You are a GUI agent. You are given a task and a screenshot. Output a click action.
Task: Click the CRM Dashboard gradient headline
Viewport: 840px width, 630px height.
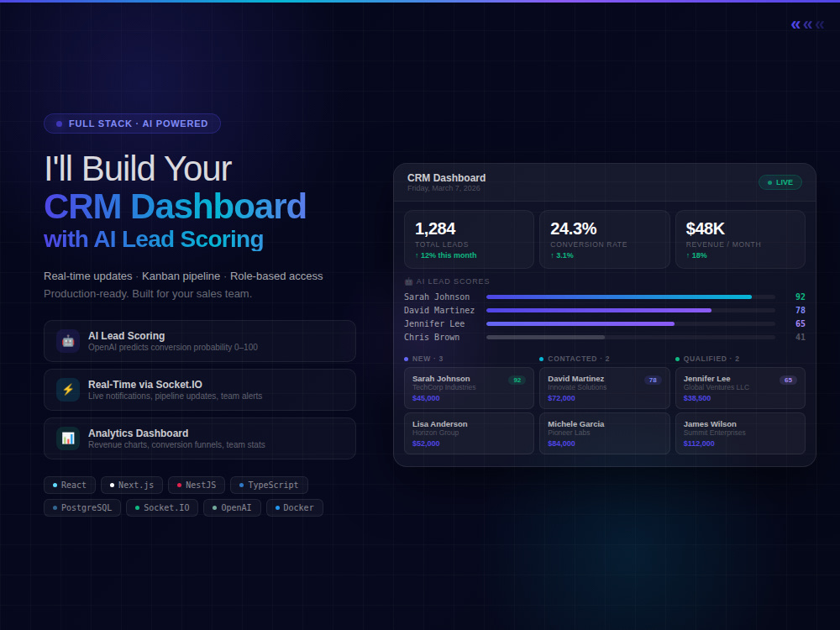click(176, 207)
